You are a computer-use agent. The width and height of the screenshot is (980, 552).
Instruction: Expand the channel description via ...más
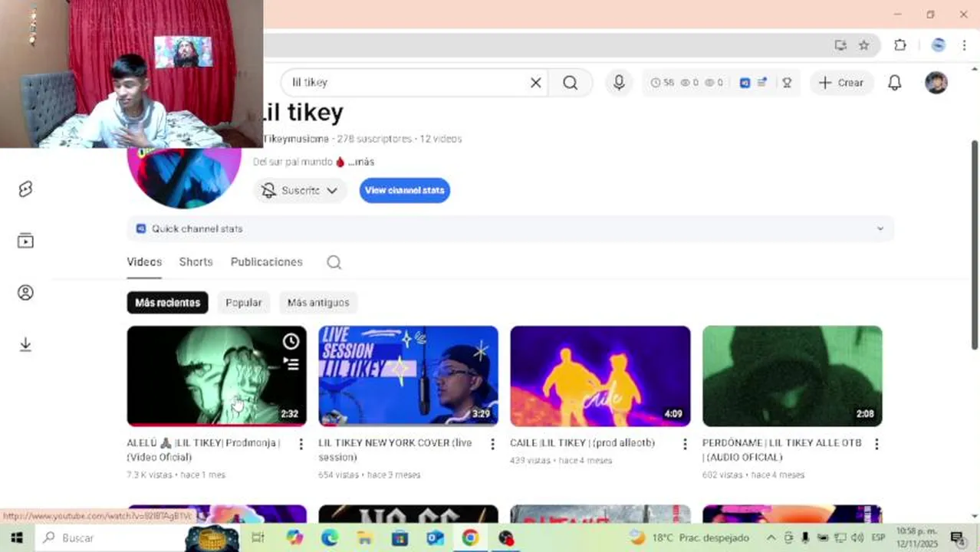pyautogui.click(x=361, y=162)
